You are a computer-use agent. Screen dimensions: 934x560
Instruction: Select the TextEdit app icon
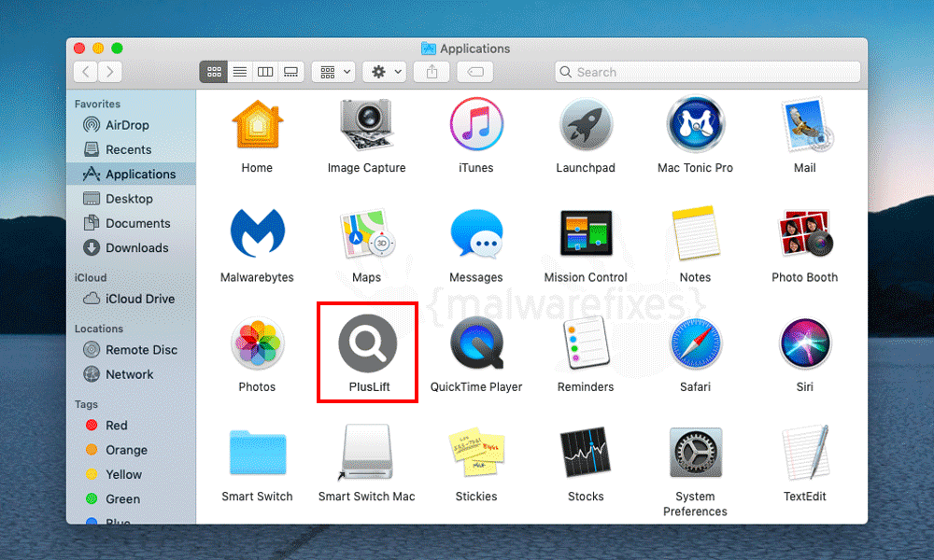(805, 453)
